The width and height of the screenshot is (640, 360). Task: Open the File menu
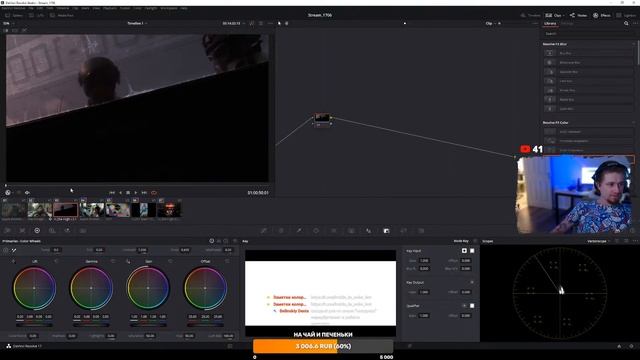point(31,8)
